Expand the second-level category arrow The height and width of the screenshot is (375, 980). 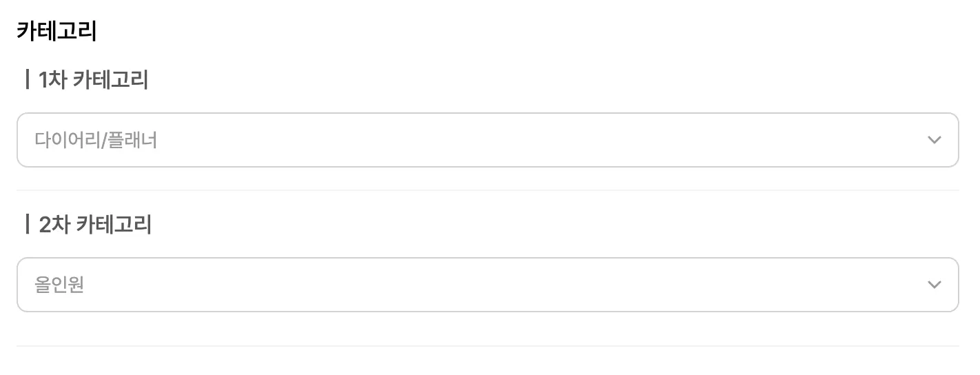point(934,285)
